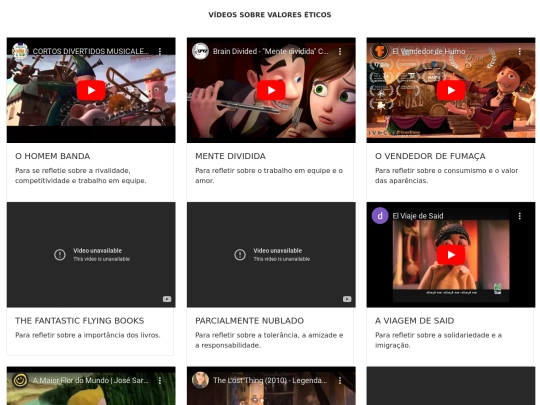Click description about 'consumismo e o valor das aparências'
Viewport: 540px width, 405px height.
tap(446, 176)
